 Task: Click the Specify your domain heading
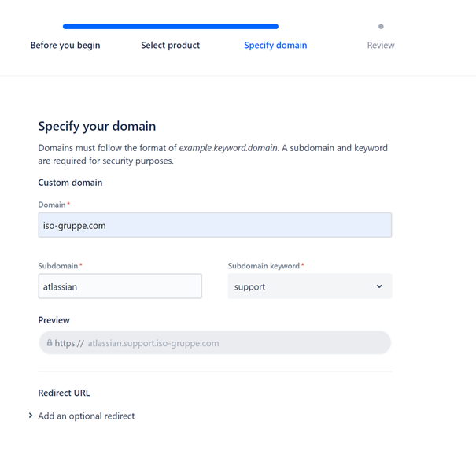click(97, 126)
